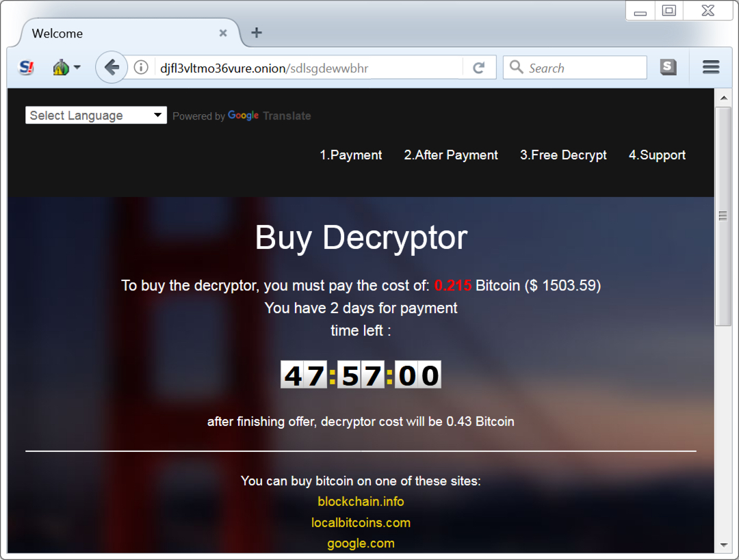
Task: Go back with the browser back arrow
Action: point(112,68)
